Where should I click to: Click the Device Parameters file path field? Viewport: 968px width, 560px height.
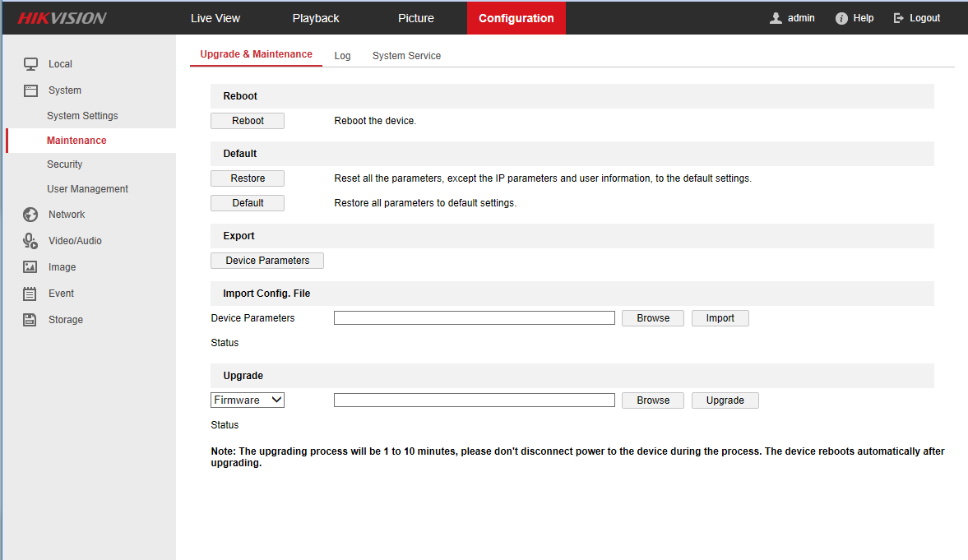click(474, 317)
